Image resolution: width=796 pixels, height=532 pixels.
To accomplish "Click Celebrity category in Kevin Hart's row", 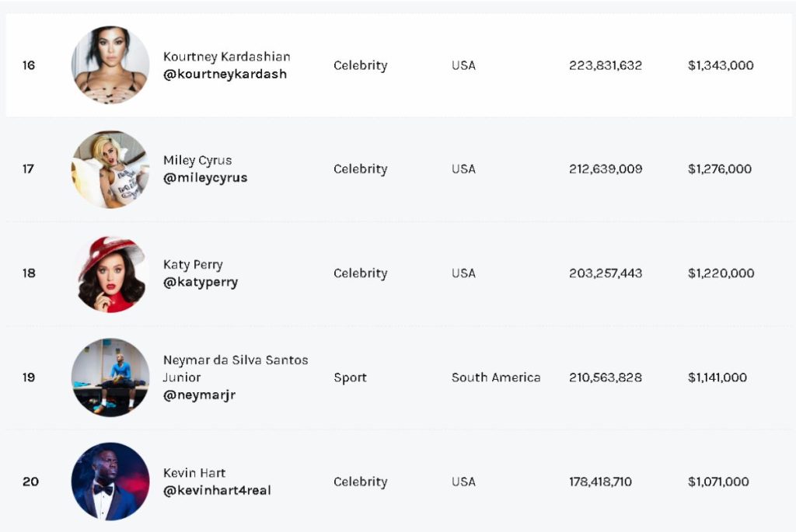I will (x=361, y=482).
